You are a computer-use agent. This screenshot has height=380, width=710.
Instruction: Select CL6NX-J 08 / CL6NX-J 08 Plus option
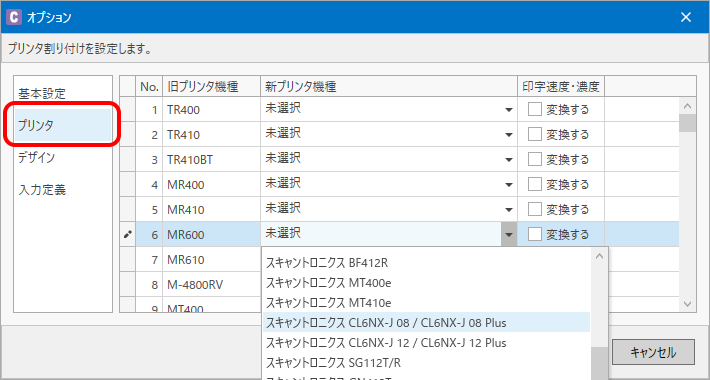426,322
